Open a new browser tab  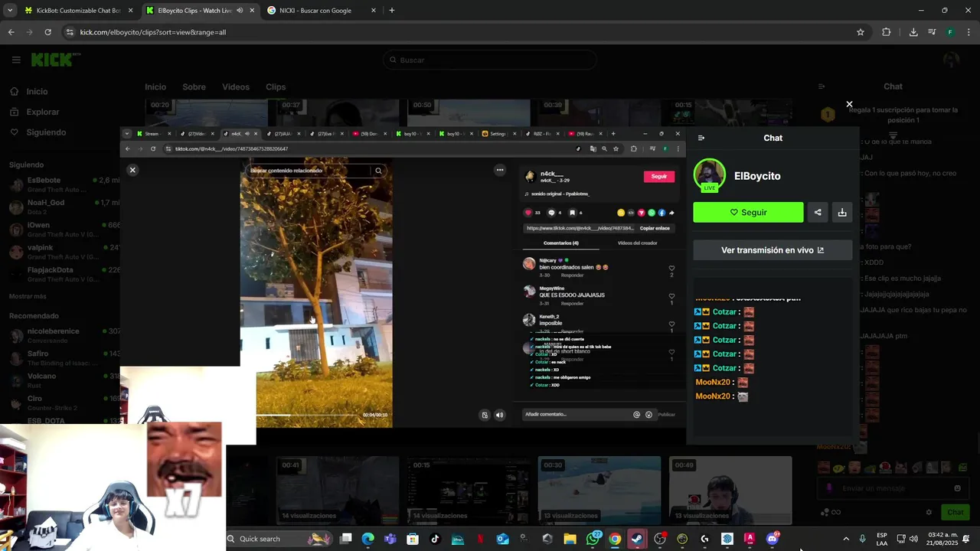pyautogui.click(x=392, y=11)
